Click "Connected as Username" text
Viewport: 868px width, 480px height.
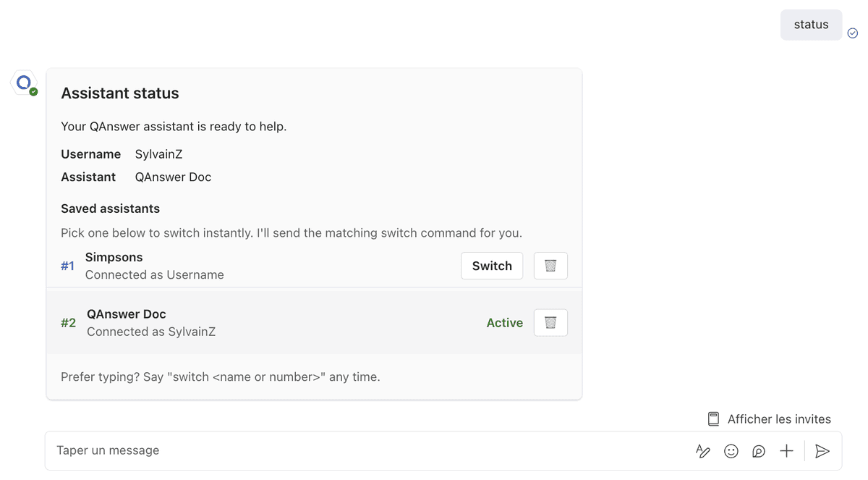point(155,274)
